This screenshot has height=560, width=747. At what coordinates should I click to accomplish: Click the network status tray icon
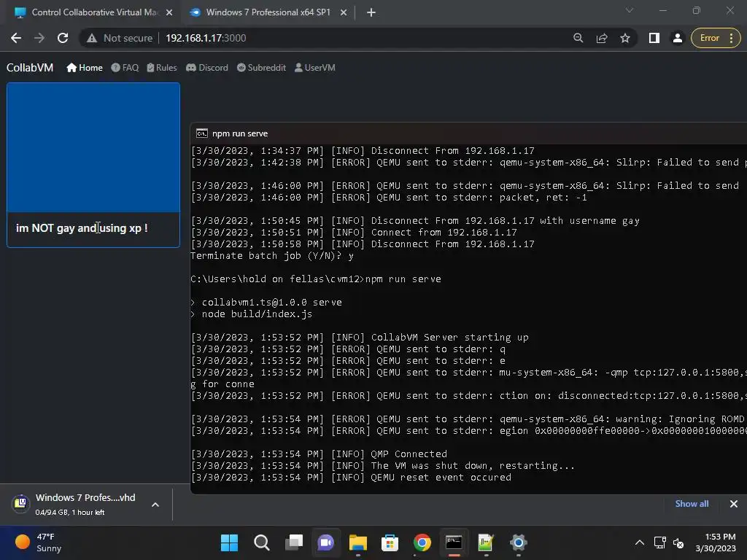pos(659,542)
